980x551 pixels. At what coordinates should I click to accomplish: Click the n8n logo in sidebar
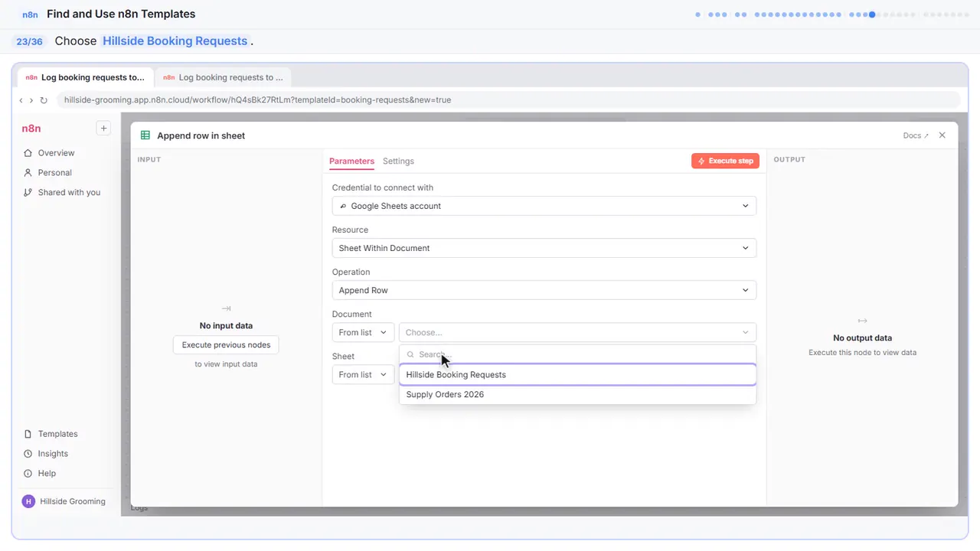click(31, 129)
